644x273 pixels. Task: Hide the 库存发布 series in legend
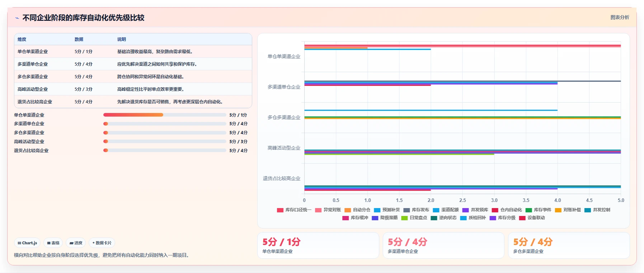pos(416,210)
